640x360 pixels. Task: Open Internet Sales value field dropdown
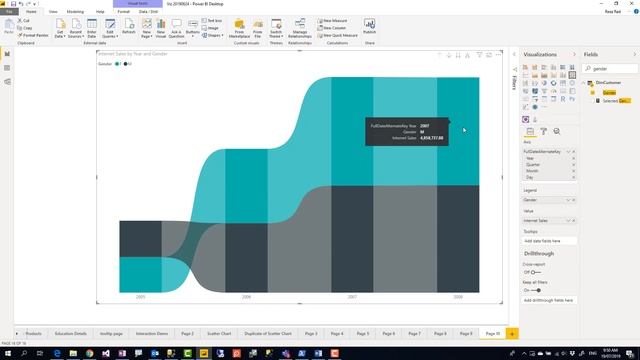(568, 221)
